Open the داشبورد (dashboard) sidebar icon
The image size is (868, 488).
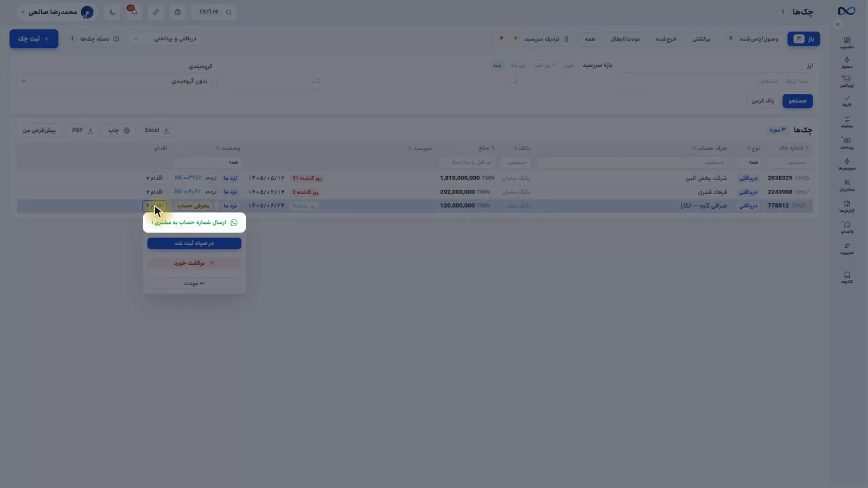pyautogui.click(x=847, y=42)
